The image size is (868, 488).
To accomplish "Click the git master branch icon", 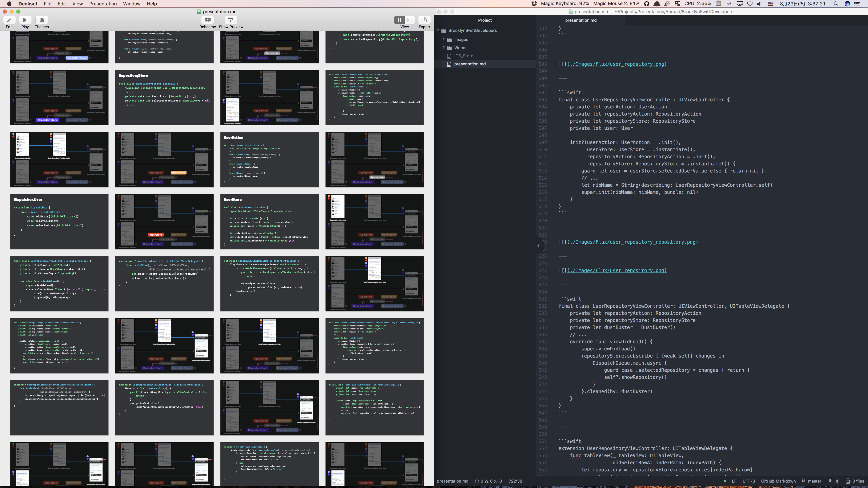I will (x=803, y=481).
